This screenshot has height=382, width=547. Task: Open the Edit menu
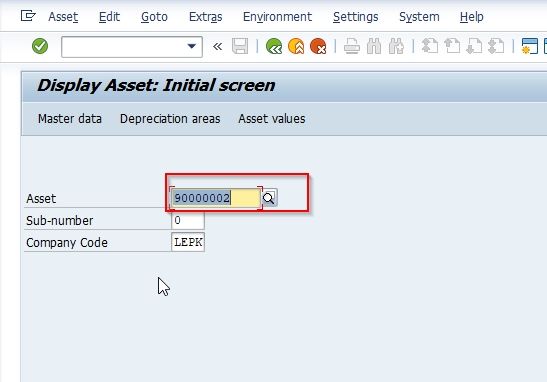coord(109,17)
